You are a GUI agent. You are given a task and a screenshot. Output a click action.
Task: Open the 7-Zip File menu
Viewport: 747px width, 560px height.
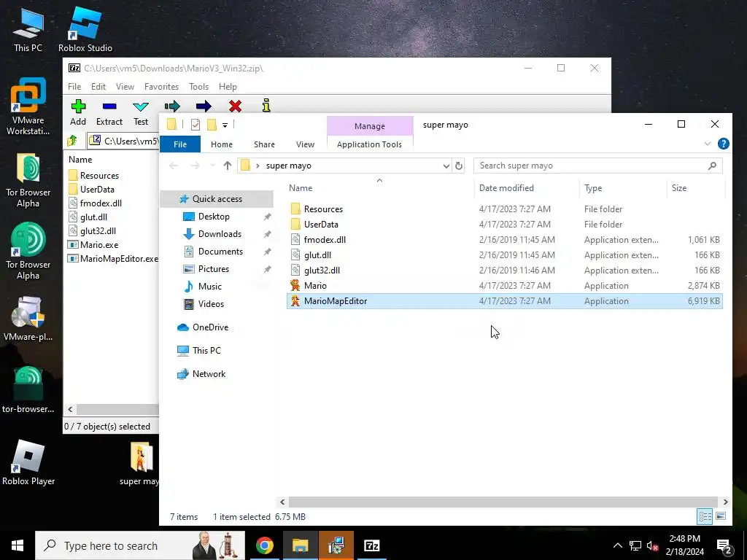tap(74, 87)
